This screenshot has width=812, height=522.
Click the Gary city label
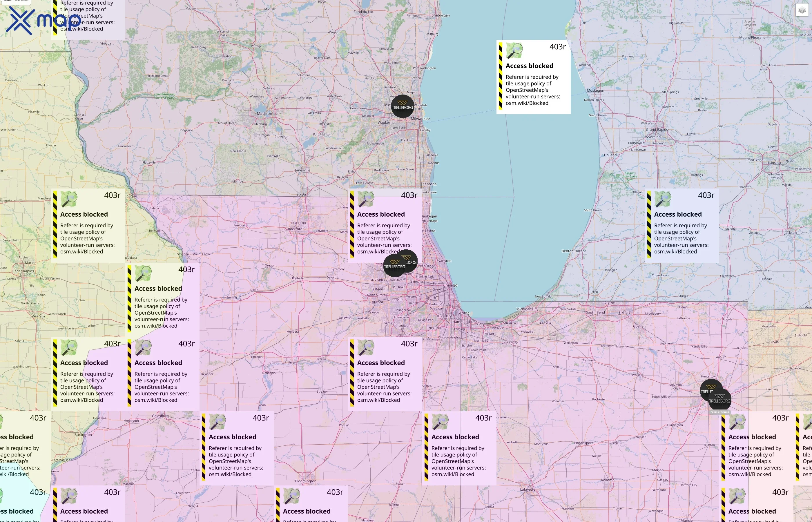coord(481,324)
